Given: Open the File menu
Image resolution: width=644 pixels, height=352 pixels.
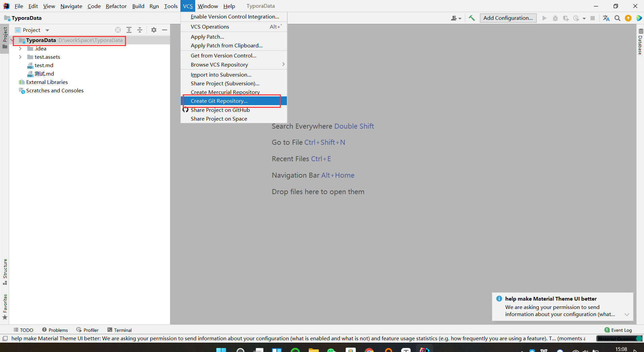Looking at the screenshot, I should coord(19,6).
